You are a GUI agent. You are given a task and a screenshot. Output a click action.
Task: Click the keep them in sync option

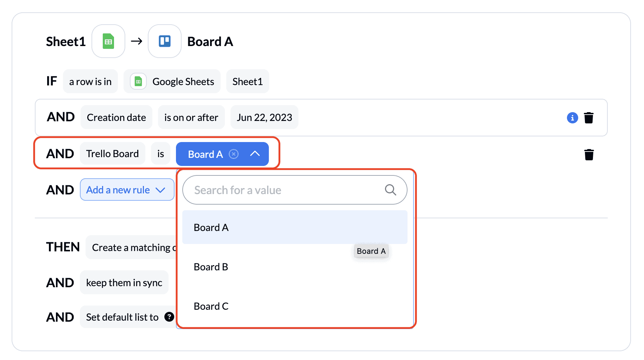pyautogui.click(x=124, y=283)
